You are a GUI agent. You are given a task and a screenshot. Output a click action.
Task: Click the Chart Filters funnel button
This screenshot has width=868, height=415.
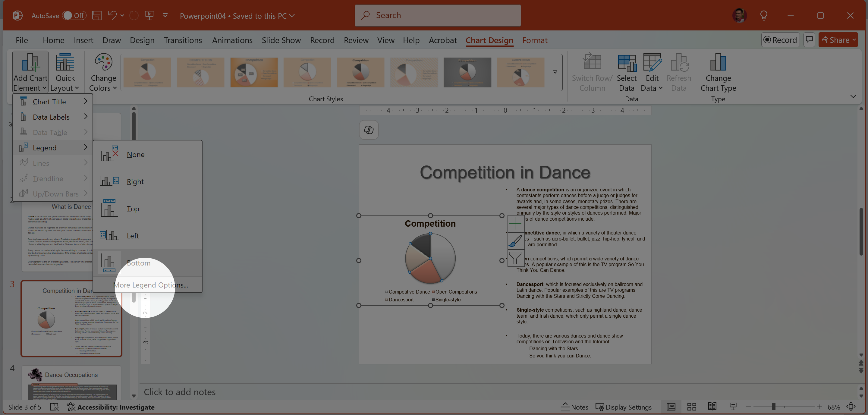(515, 258)
